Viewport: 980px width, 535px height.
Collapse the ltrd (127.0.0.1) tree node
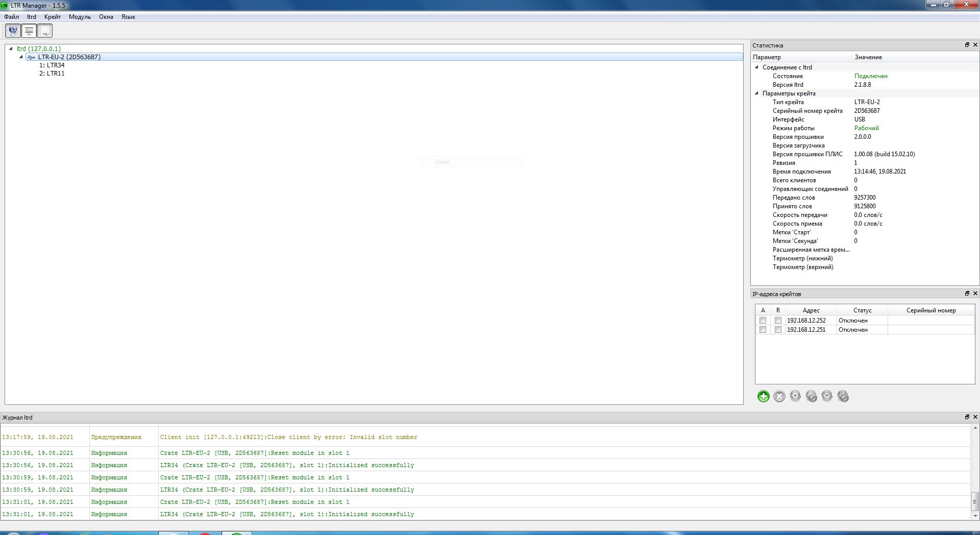(x=11, y=49)
